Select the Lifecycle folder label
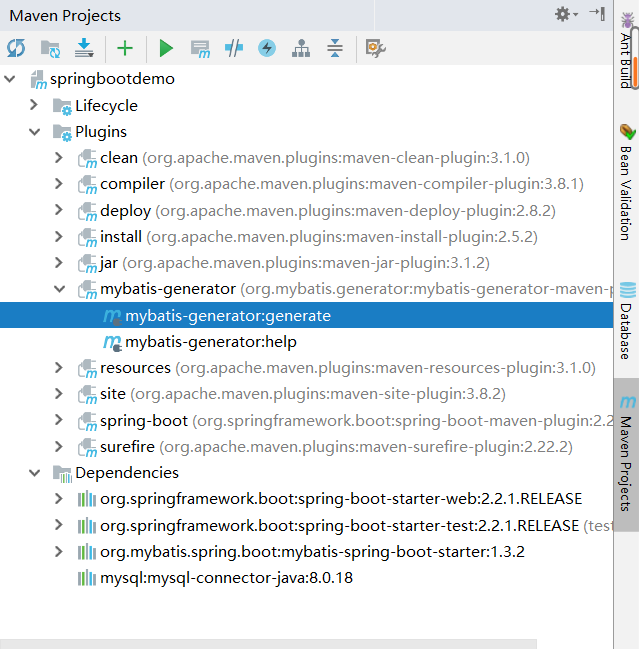The height and width of the screenshot is (649, 639). click(x=106, y=106)
